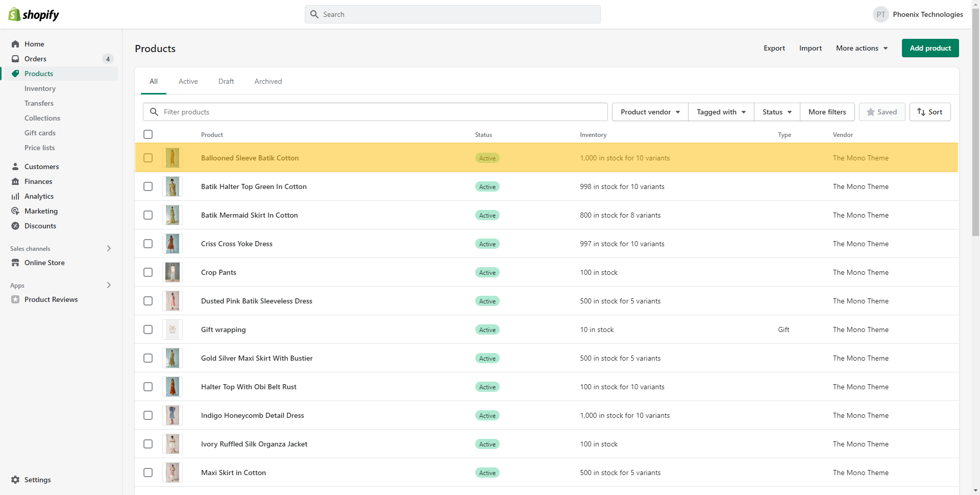Switch to the Archived tab

[x=268, y=81]
